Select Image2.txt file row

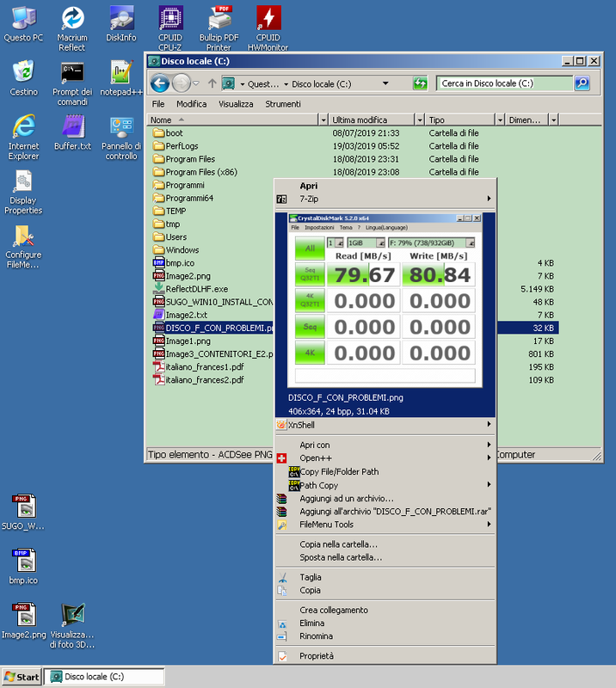click(x=181, y=315)
